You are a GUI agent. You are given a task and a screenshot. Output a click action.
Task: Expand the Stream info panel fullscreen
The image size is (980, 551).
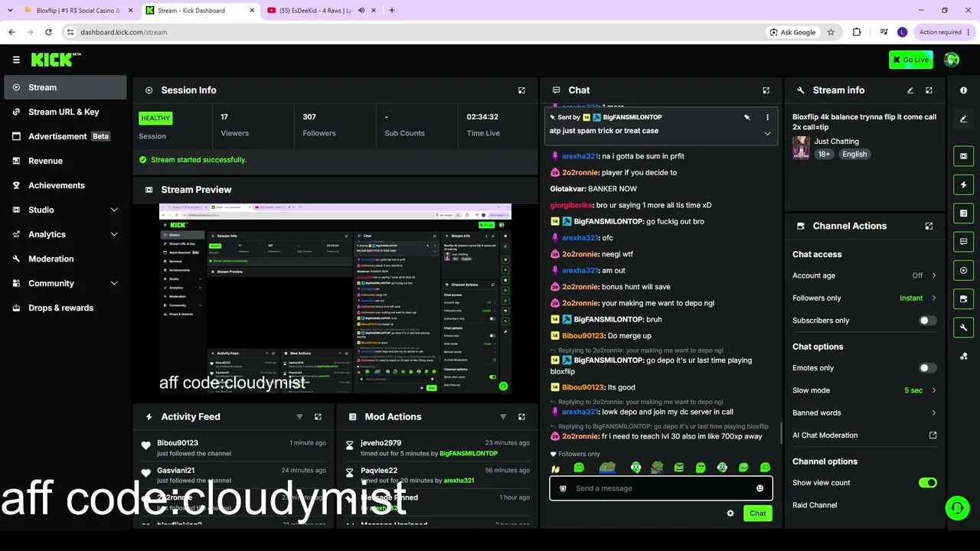click(x=929, y=90)
